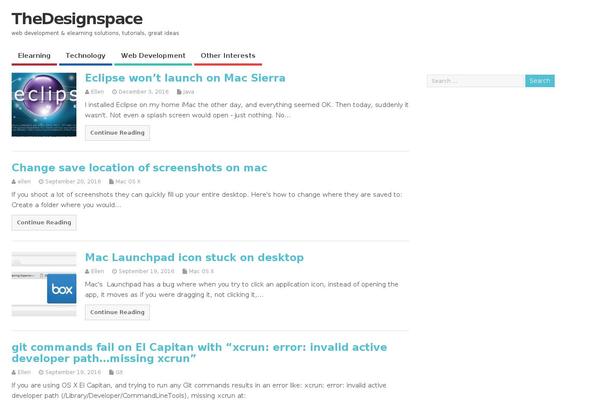Open 'Change save location of screenshots on mac'
Screen dimensions: 600x400
tap(139, 168)
